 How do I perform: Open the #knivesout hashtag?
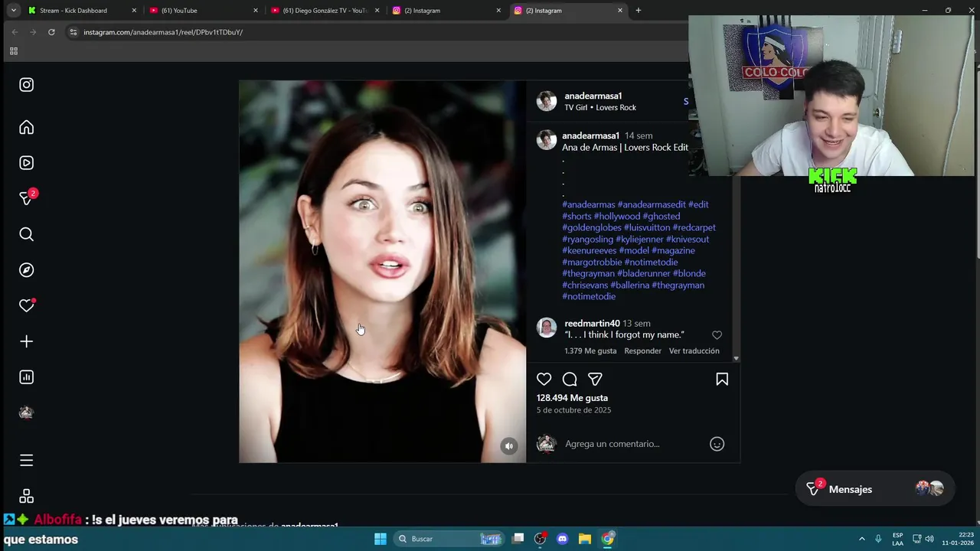click(x=688, y=239)
